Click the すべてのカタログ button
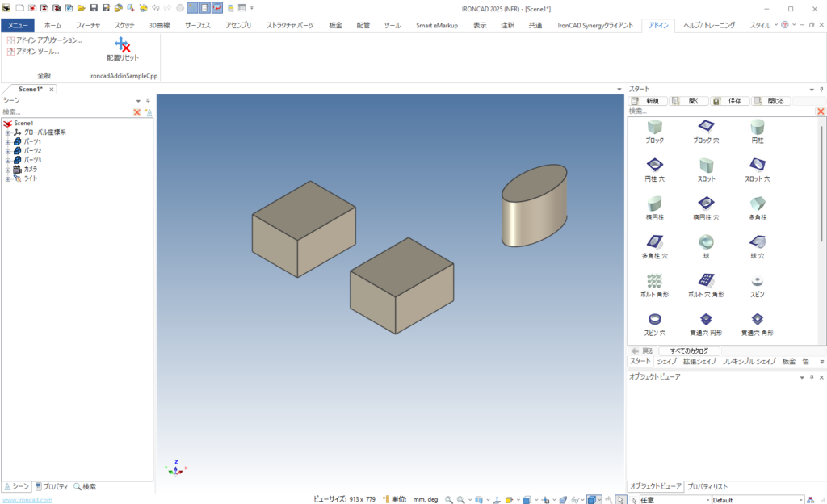 tap(689, 351)
